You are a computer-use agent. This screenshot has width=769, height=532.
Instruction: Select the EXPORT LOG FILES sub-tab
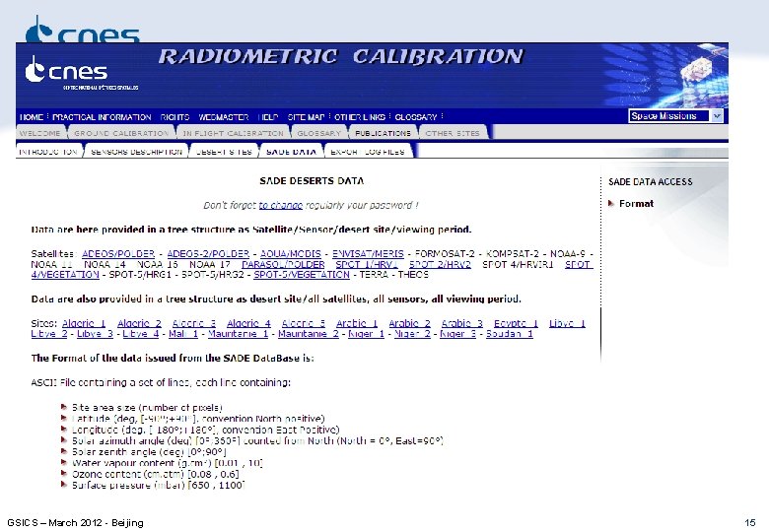click(368, 152)
